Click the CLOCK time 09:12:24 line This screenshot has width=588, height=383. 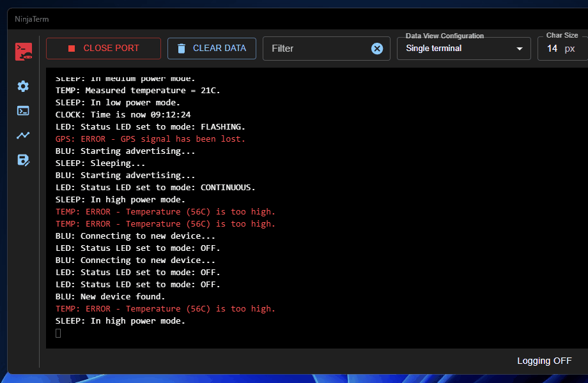123,115
